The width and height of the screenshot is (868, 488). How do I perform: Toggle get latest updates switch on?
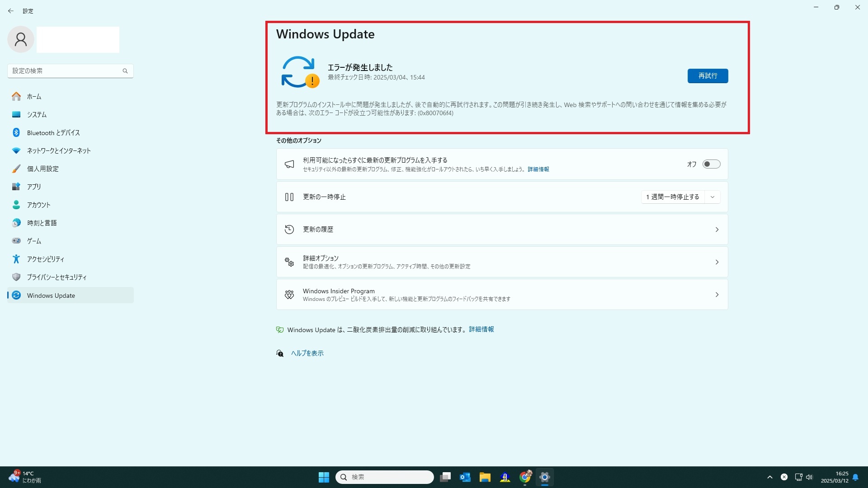pos(711,164)
